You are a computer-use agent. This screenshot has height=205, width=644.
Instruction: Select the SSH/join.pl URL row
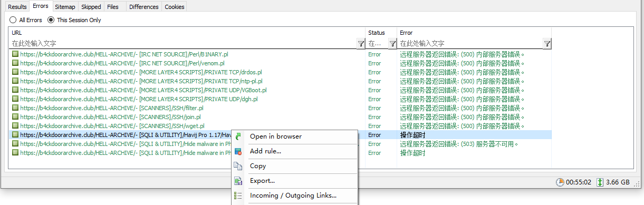pyautogui.click(x=110, y=117)
